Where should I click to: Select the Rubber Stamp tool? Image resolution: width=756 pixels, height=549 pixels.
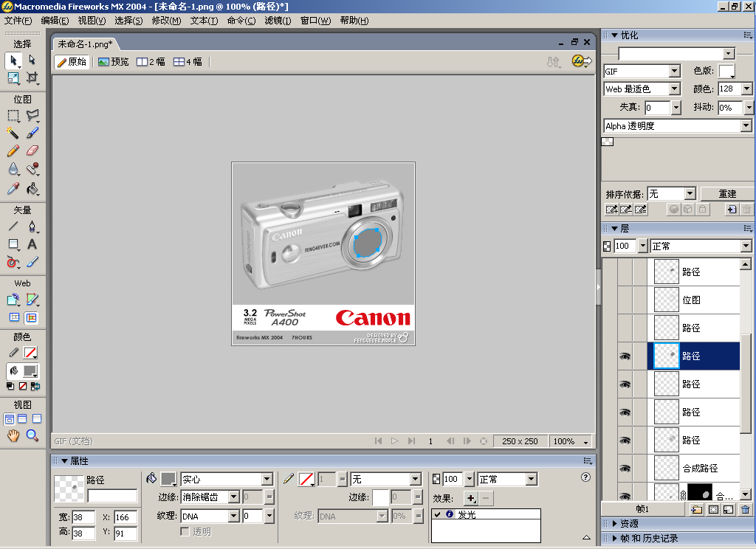pos(32,169)
